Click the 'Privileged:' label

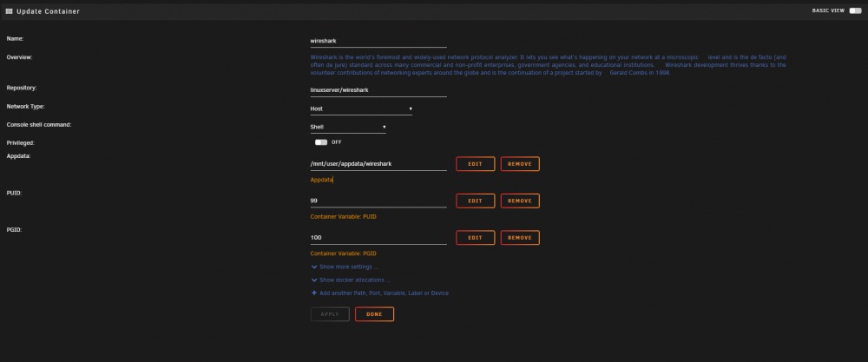point(21,143)
